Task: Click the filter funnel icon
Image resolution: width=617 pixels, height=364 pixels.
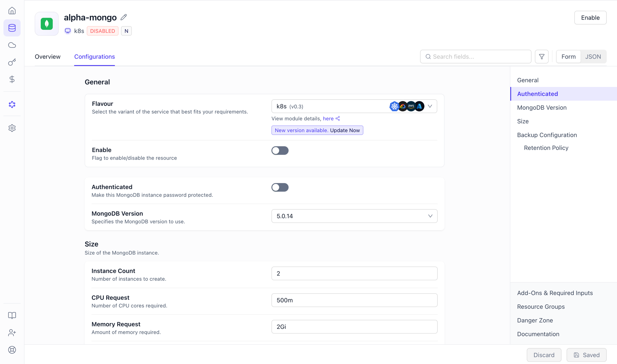Action: click(542, 56)
